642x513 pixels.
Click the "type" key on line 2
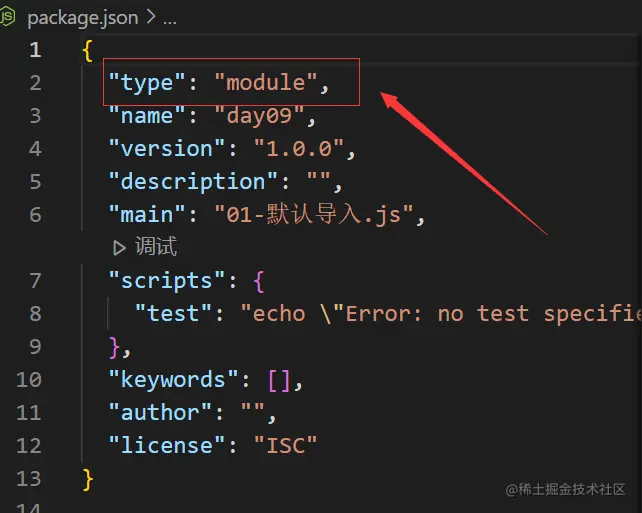coord(147,83)
